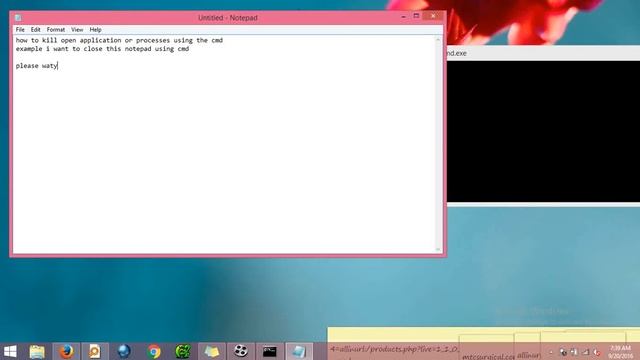Click the Notepad title bar app icon
This screenshot has height=360, width=640.
point(18,18)
